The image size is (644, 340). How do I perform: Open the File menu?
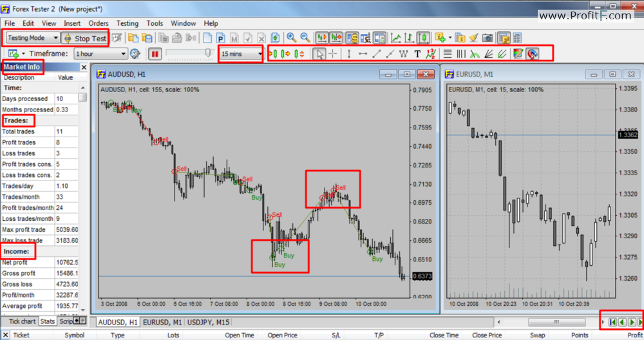point(10,23)
